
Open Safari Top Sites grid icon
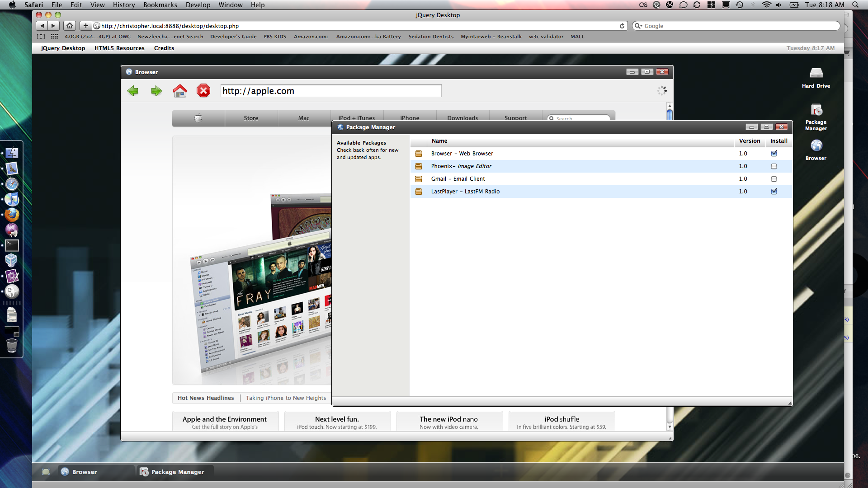[x=54, y=37]
